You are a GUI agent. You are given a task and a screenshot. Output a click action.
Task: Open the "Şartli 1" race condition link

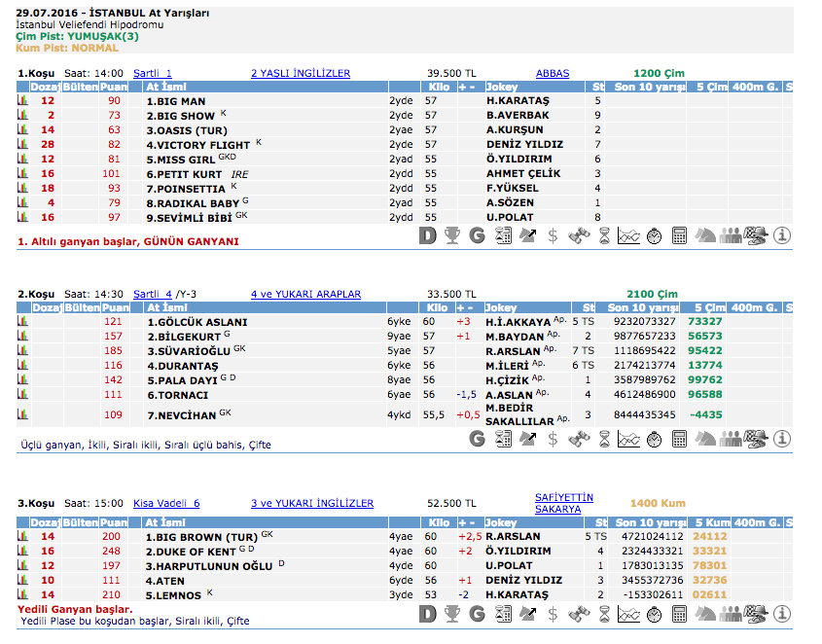coord(152,73)
